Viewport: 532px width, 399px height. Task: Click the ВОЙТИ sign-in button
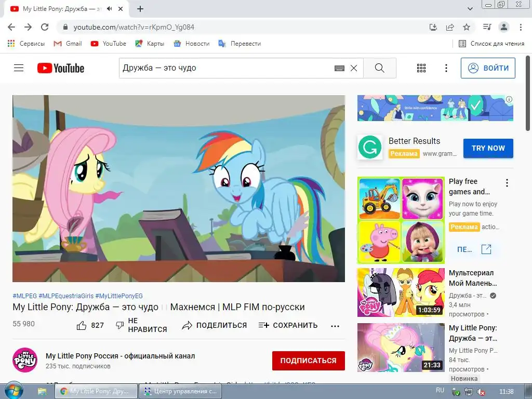coord(488,68)
